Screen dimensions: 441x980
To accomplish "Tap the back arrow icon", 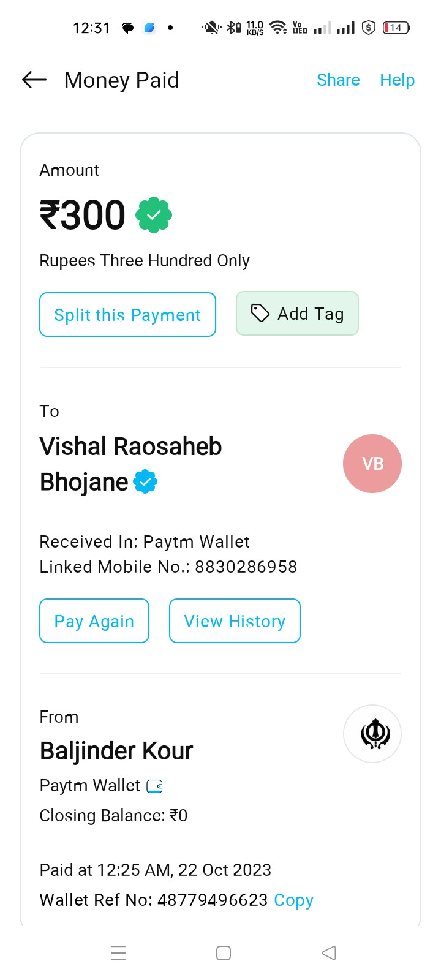I will pyautogui.click(x=34, y=80).
